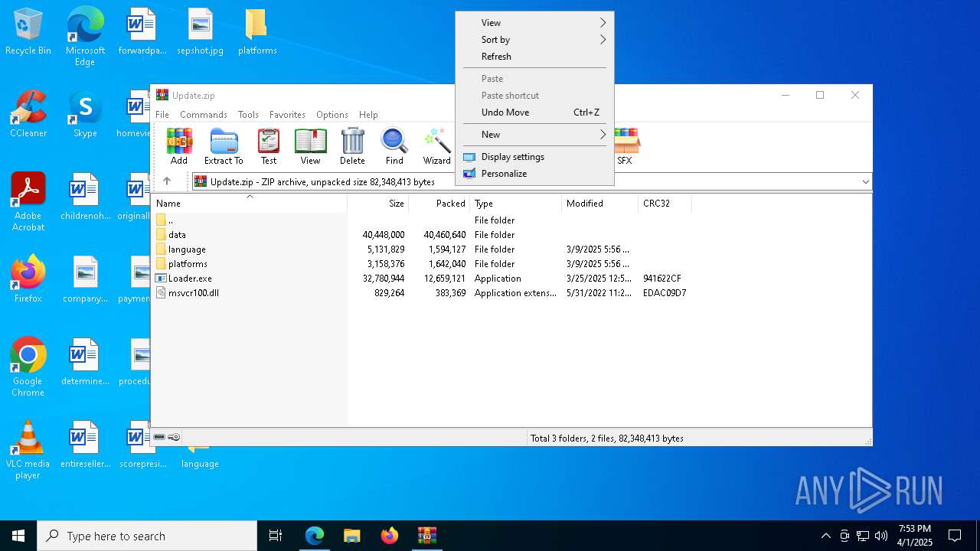
Task: Open the notification center icon
Action: click(955, 536)
